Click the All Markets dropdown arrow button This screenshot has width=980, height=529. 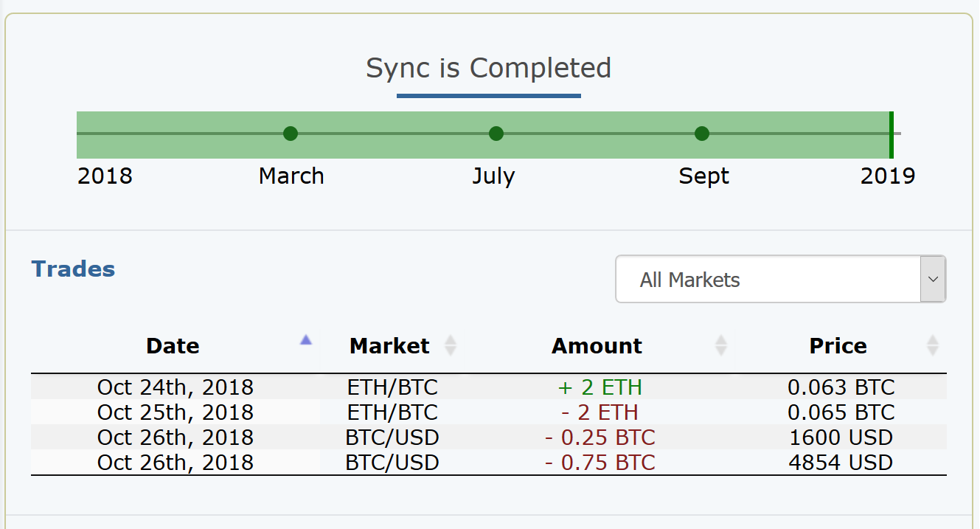pyautogui.click(x=933, y=279)
